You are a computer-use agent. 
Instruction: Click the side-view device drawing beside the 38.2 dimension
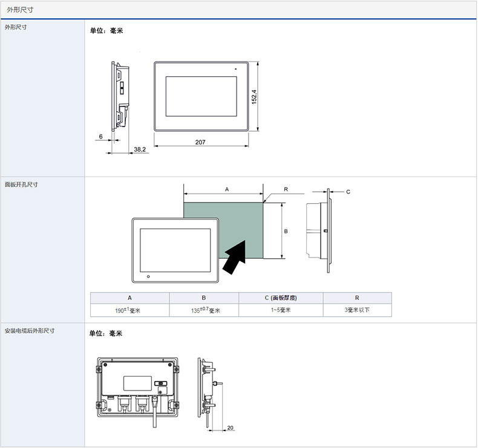(120, 96)
